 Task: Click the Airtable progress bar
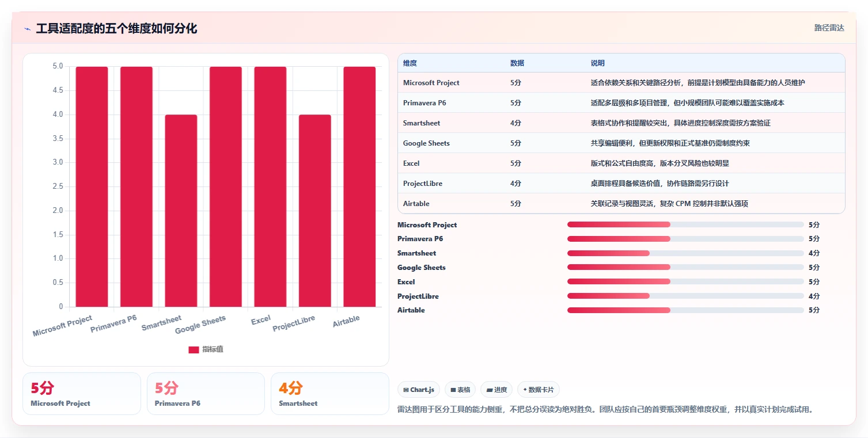pos(685,310)
